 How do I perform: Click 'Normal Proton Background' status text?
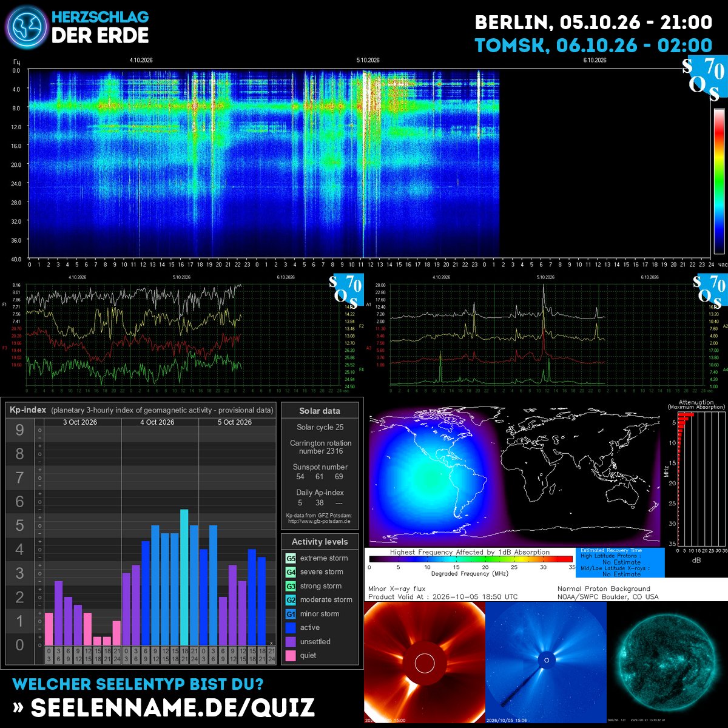[x=604, y=588]
